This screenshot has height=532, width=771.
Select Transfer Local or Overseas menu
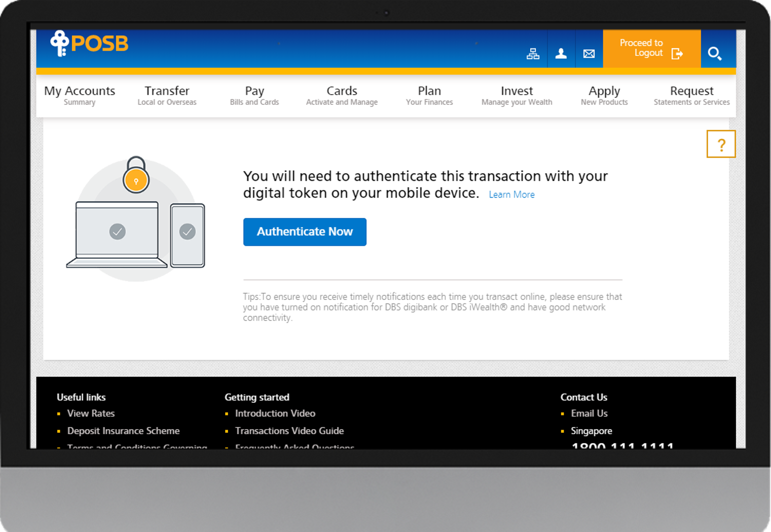(x=167, y=95)
